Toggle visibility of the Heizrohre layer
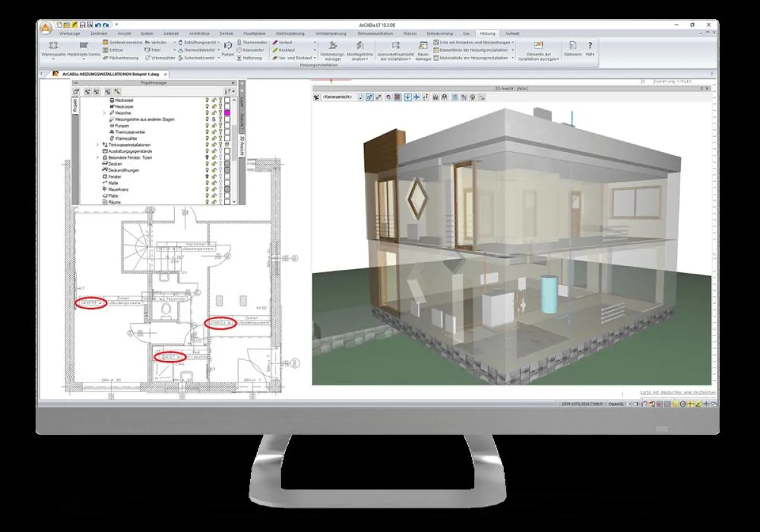 pos(207,113)
